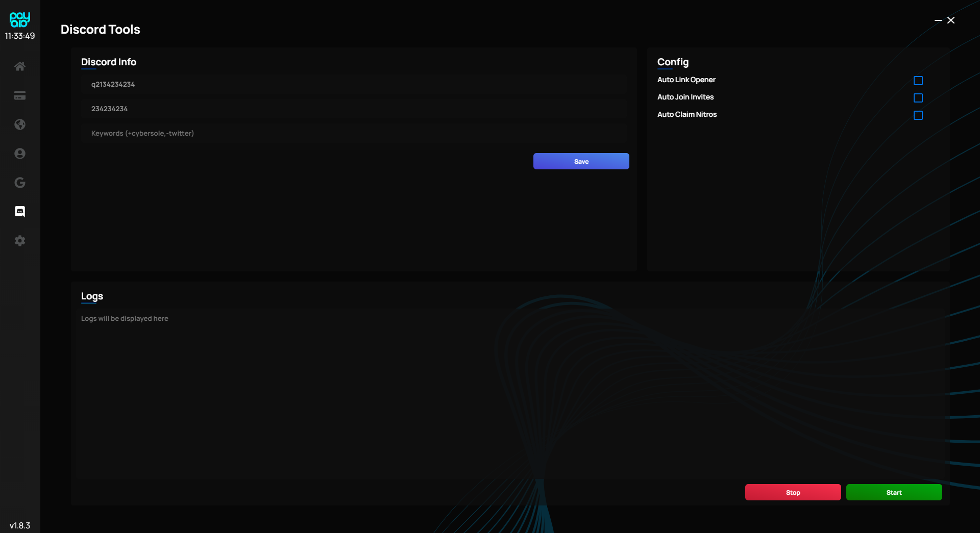This screenshot has height=533, width=980.
Task: Open the account profile icon in sidebar
Action: tap(20, 154)
